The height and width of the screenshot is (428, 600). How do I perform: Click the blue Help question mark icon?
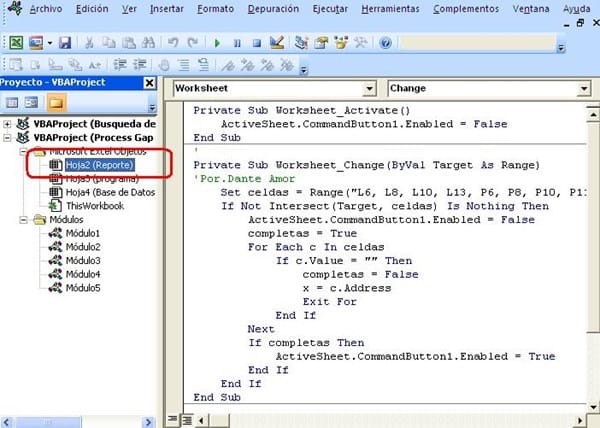[x=385, y=42]
